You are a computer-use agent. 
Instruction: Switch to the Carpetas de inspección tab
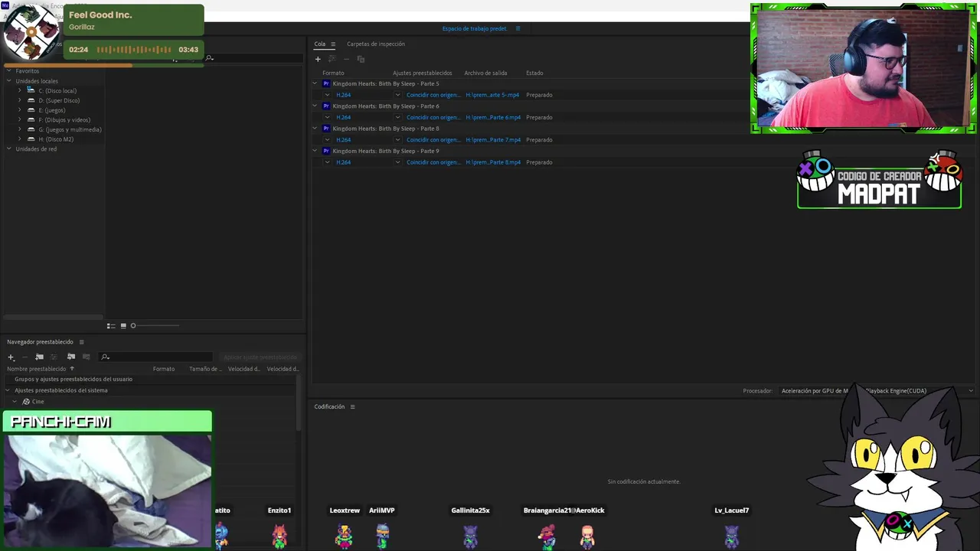pyautogui.click(x=376, y=44)
